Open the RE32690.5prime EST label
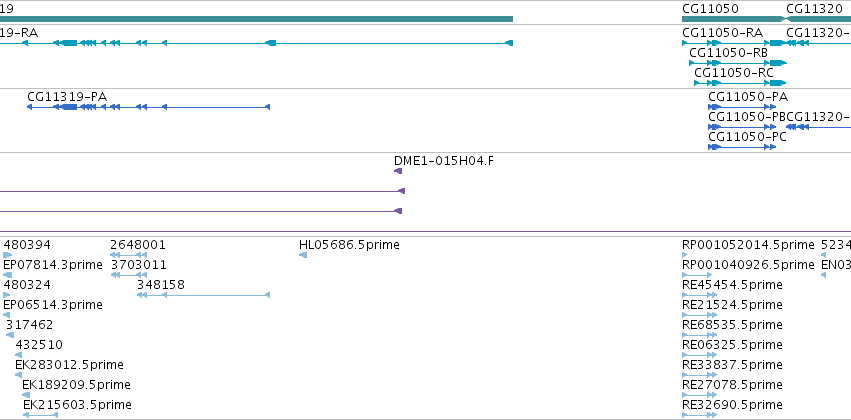The image size is (851, 420). pos(732,405)
